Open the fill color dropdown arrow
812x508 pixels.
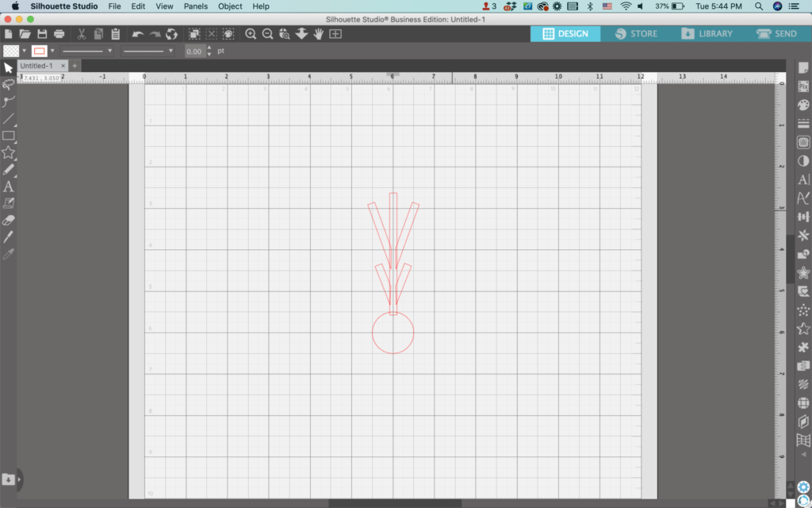tap(24, 51)
